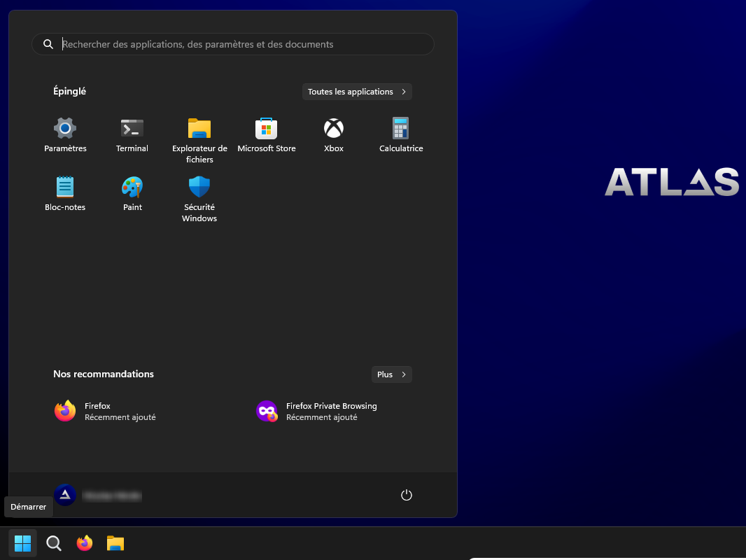Open Sécurité Windows
Screen dimensions: 746x560
click(199, 199)
